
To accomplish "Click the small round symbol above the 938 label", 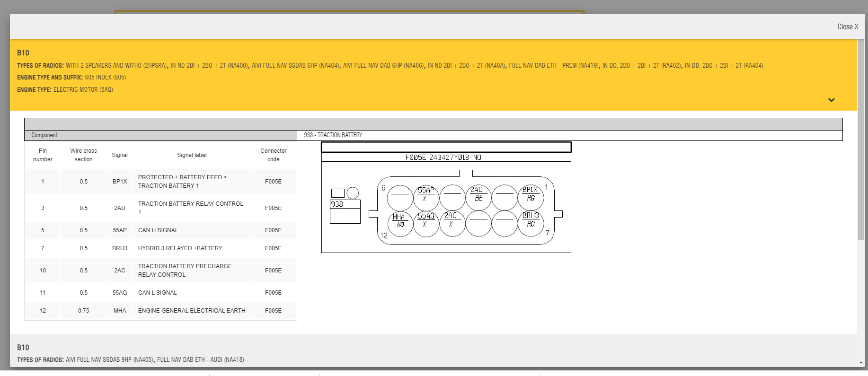I will pyautogui.click(x=353, y=193).
